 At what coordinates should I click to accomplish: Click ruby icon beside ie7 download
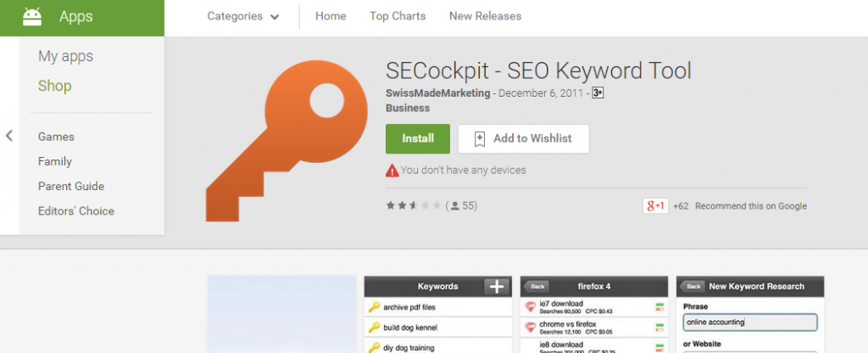(531, 307)
